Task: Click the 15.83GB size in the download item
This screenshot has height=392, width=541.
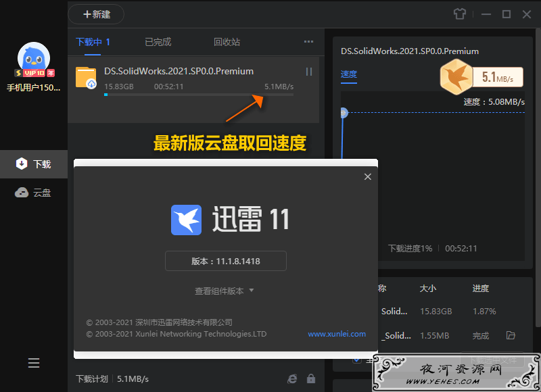Action: pyautogui.click(x=119, y=87)
